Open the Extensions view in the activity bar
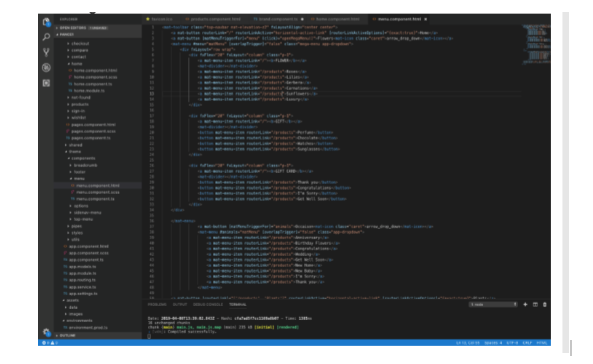Viewport: 593px width, 364px height. (x=46, y=83)
